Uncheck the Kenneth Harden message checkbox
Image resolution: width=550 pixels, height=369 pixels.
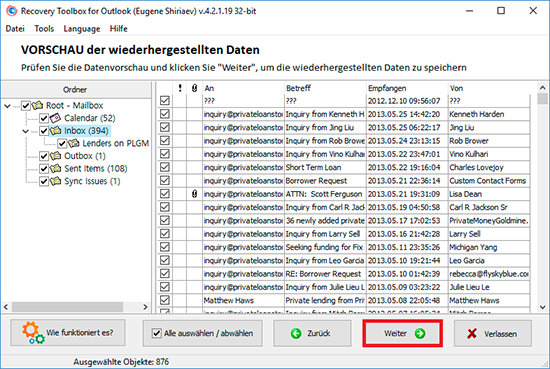(165, 114)
